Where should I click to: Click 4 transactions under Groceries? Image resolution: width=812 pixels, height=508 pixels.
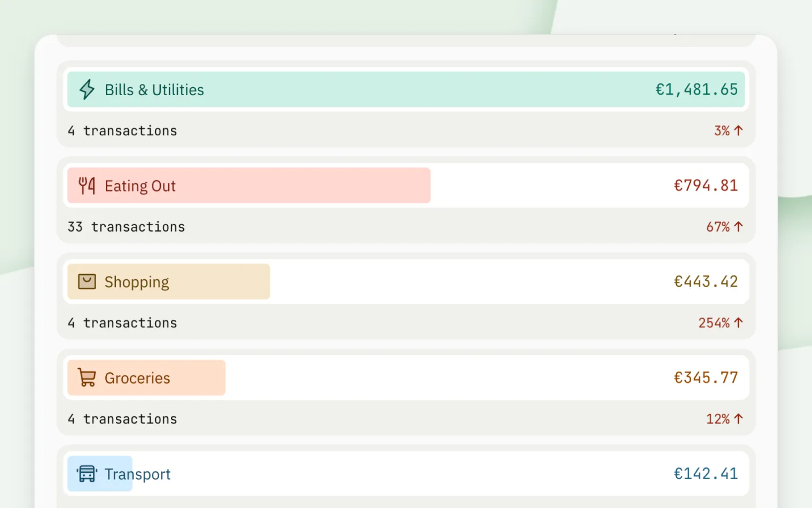(x=122, y=419)
